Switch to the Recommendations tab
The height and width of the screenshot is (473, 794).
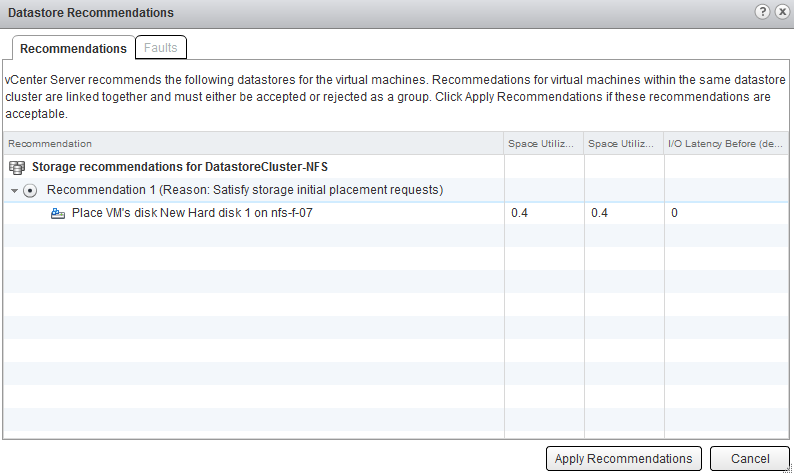coord(73,48)
